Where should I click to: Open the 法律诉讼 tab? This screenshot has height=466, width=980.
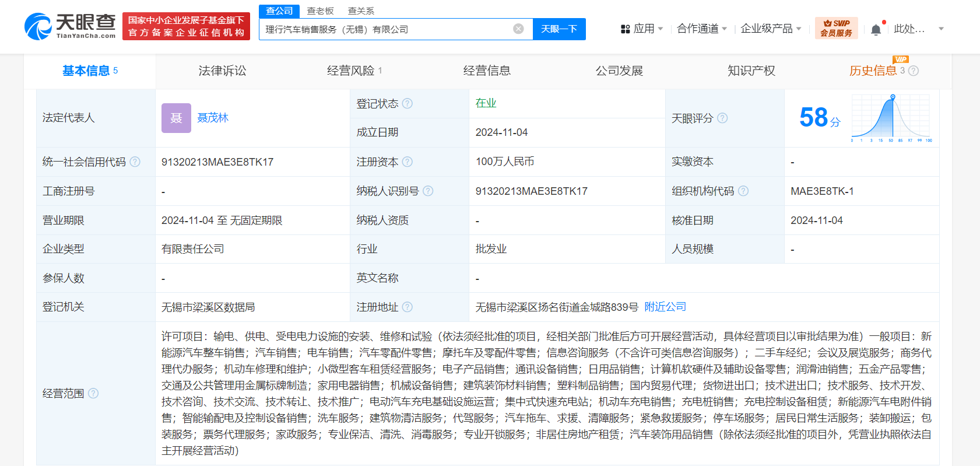222,71
